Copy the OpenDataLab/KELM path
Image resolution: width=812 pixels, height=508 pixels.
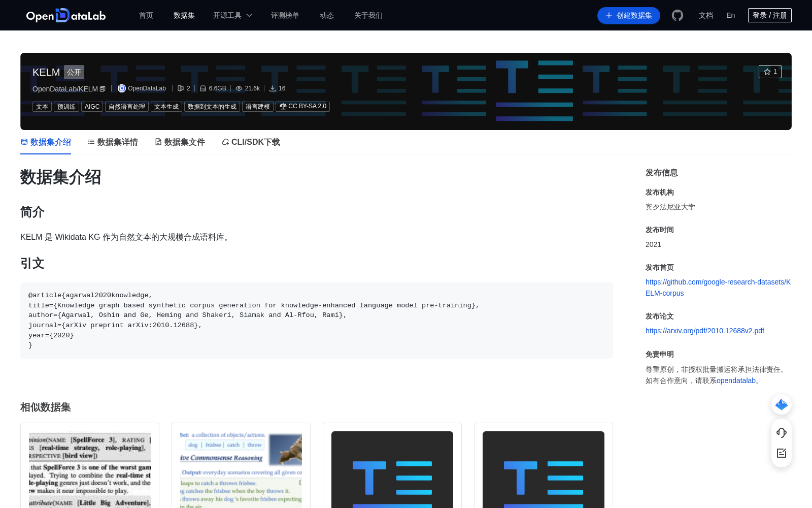103,89
